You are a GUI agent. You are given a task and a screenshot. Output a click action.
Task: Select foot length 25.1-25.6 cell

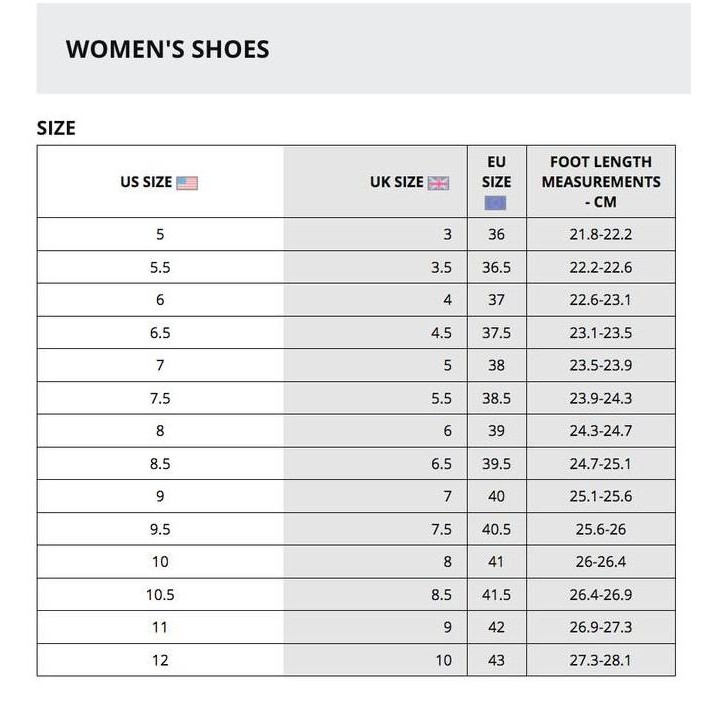[x=601, y=496]
